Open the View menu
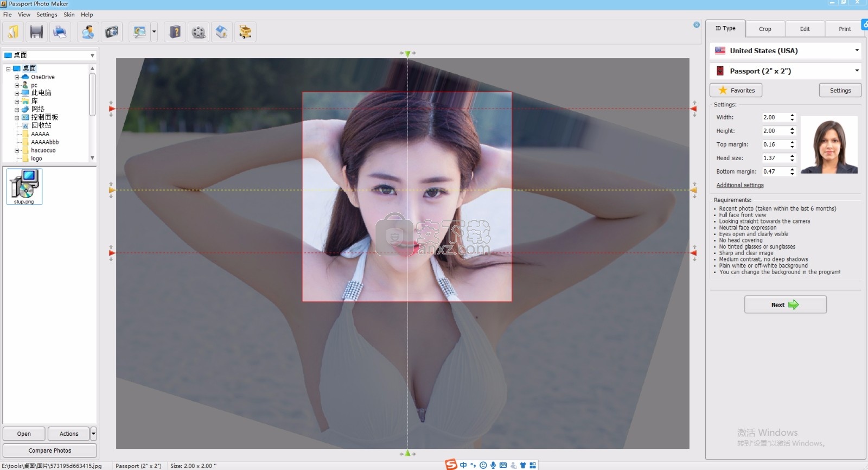This screenshot has width=868, height=470. coord(24,15)
